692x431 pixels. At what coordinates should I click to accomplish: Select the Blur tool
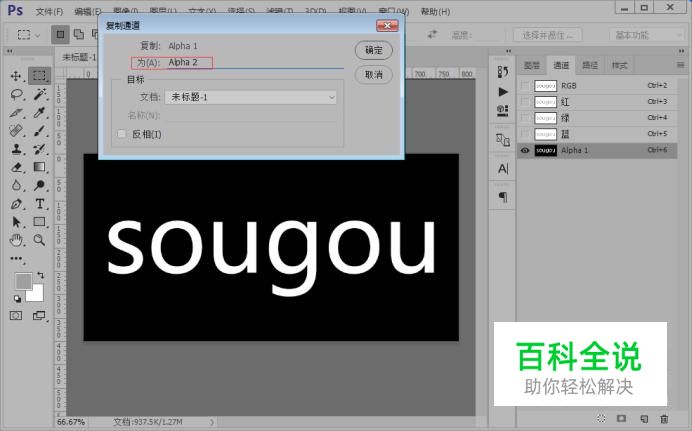click(16, 185)
